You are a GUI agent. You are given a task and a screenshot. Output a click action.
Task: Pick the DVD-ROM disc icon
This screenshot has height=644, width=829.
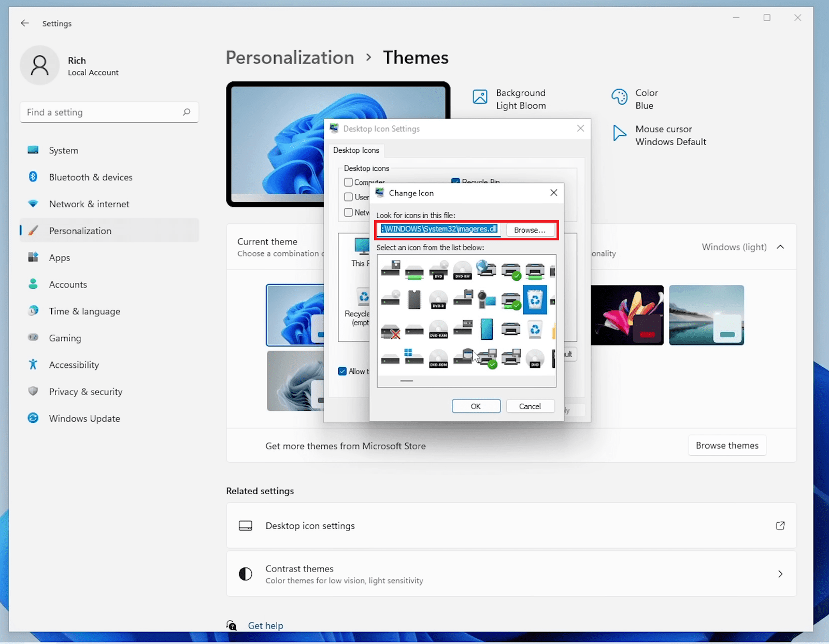438,358
